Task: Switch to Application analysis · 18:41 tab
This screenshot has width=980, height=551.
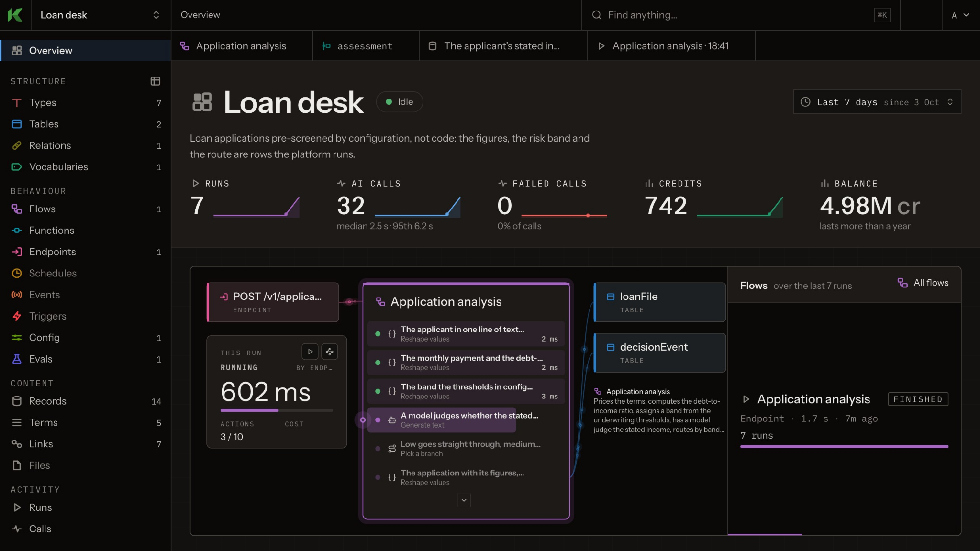Action: pos(671,46)
